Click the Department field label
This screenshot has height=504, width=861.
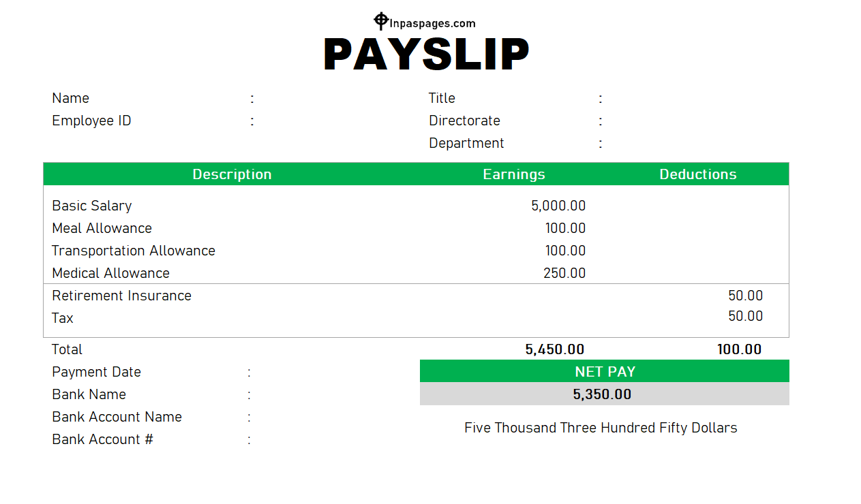pos(466,143)
